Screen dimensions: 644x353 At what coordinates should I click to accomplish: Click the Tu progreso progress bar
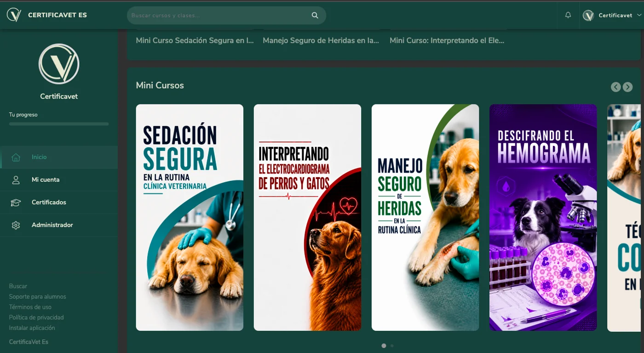[x=59, y=124]
